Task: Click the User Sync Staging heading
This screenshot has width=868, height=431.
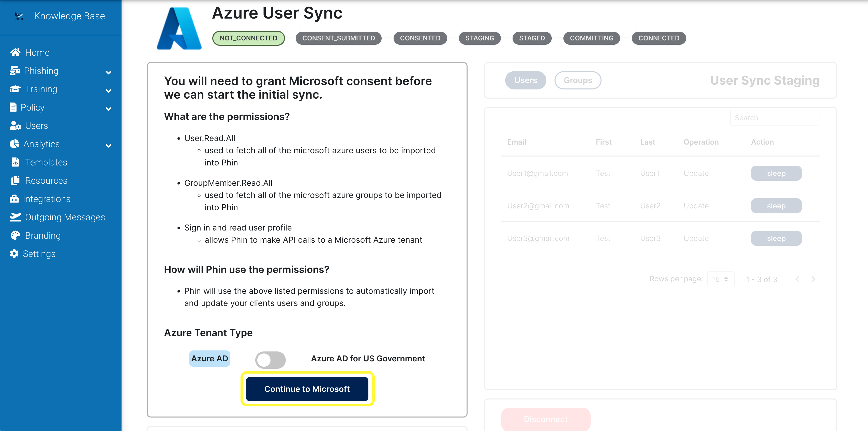Action: [x=765, y=80]
